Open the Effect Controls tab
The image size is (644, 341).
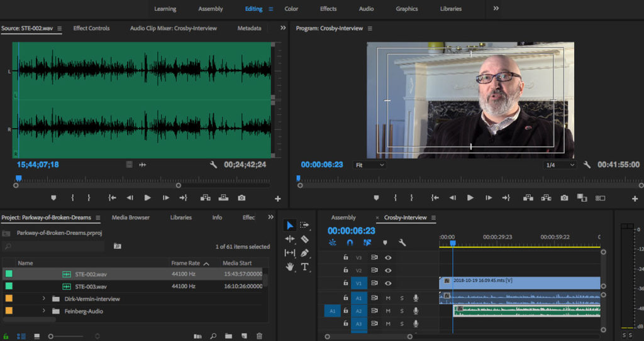point(91,28)
